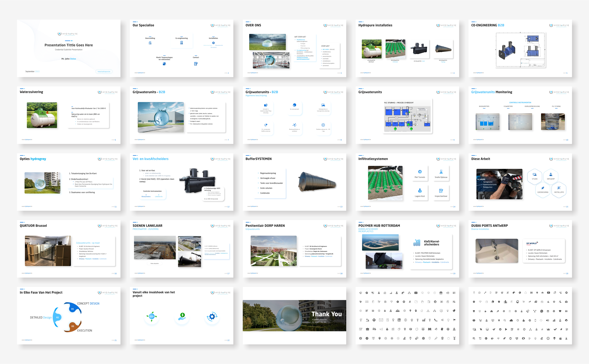Click the WiFi signal icon
589x364 pixels.
(x=480, y=302)
